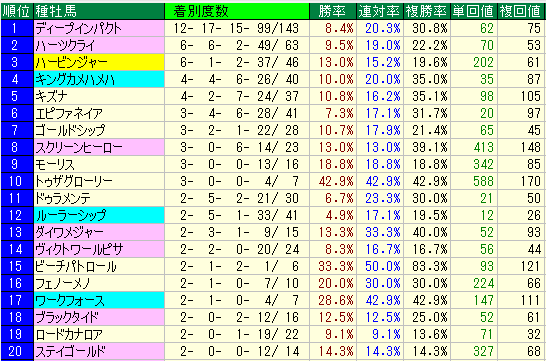Screen dimensions: 546x361
Task: Click the yellow ハービンジャー name cell
Action: pyautogui.click(x=99, y=62)
